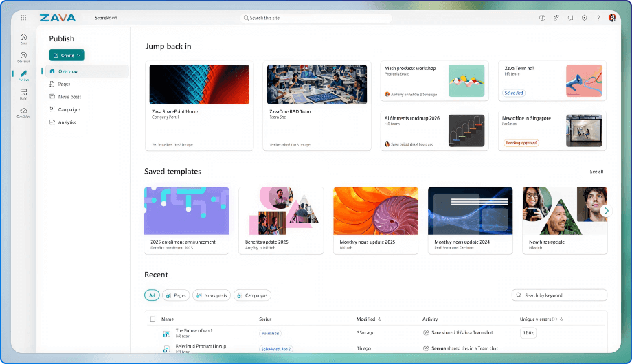Open the Mesh products workshop card
This screenshot has height=364, width=632.
coord(434,80)
